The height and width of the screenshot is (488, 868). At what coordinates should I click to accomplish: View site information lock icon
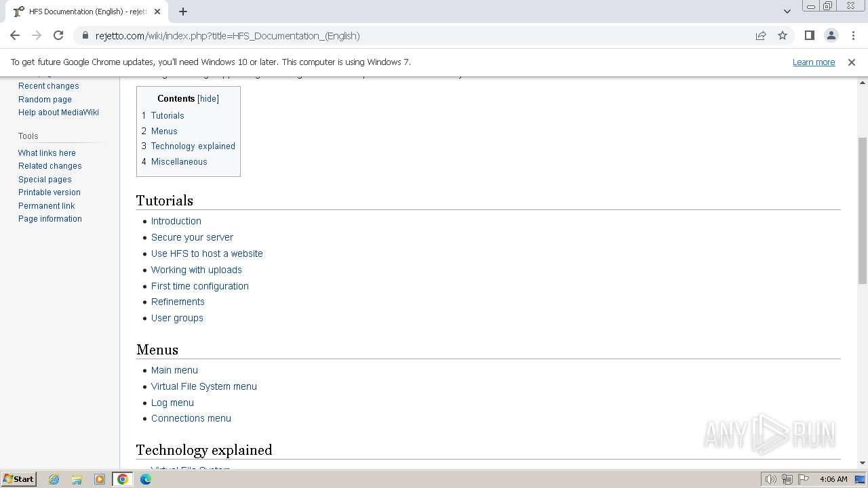click(85, 35)
